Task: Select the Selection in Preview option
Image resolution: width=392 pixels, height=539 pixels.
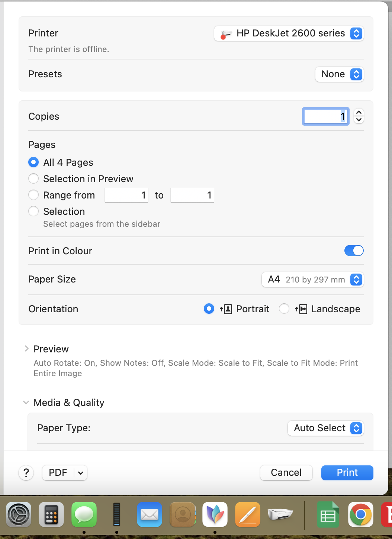Action: pyautogui.click(x=33, y=179)
